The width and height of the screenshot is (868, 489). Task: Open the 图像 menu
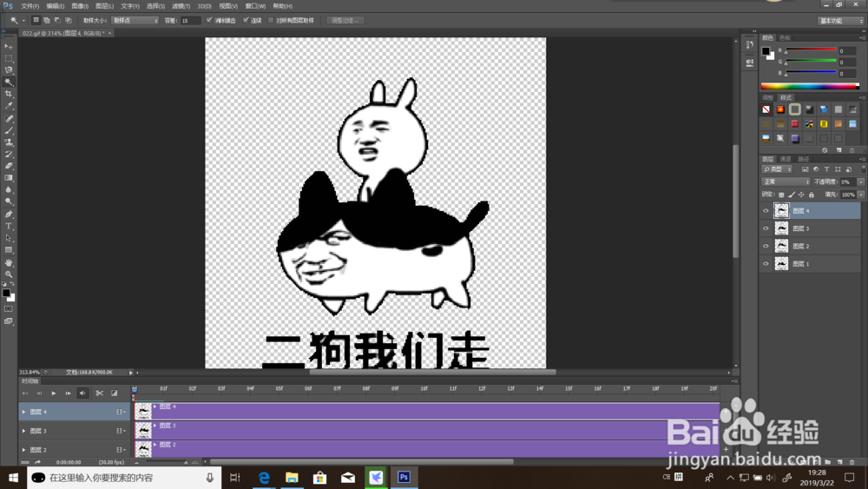80,6
